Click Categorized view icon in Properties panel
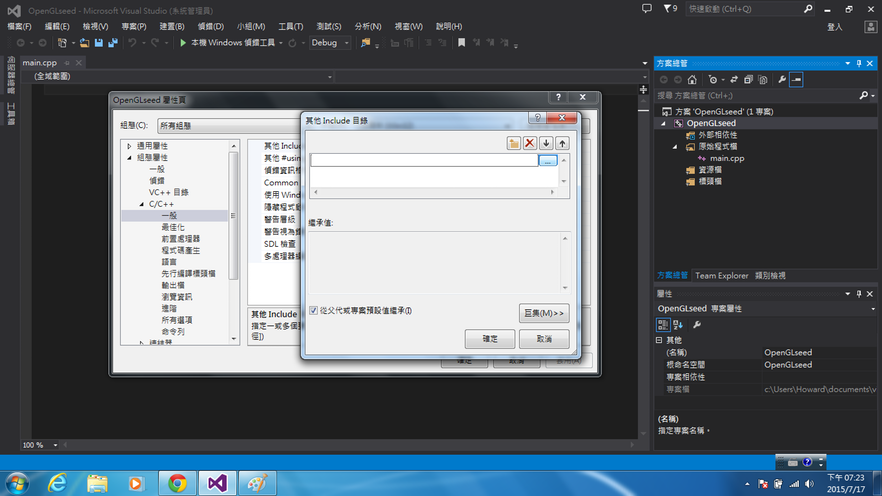882x496 pixels. coord(663,324)
